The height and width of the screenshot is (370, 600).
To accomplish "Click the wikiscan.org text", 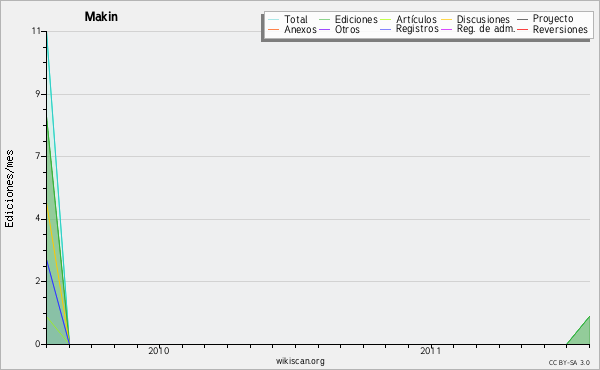I will 300,361.
